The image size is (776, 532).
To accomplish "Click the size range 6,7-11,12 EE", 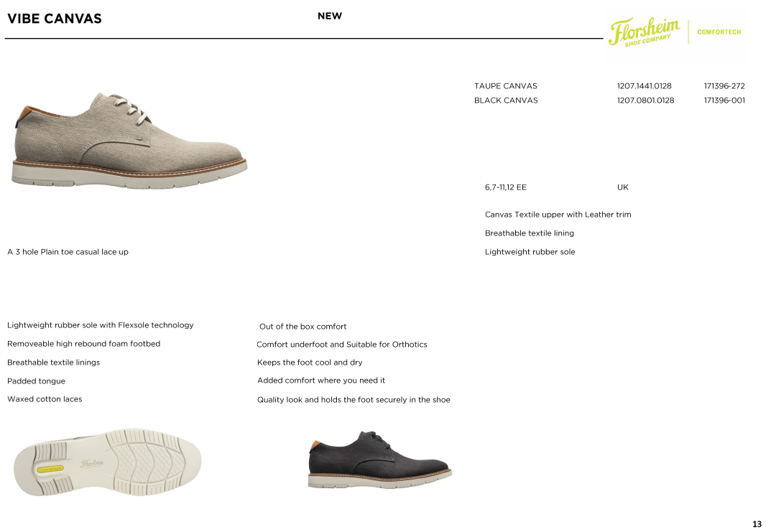I will (506, 187).
